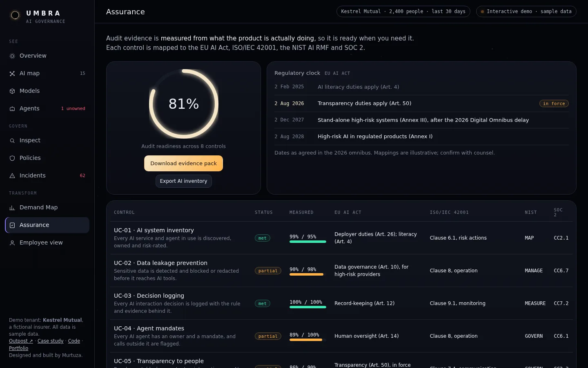This screenshot has height=368, width=588.
Task: Click the Demand Map bar chart icon
Action: (x=12, y=208)
